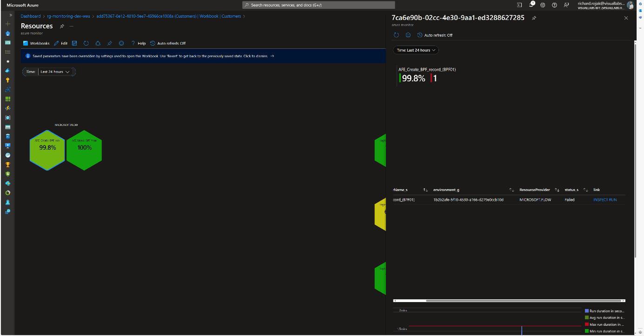Screen dimensions: 644x336
Task: Toggle Min run duration legend swatch
Action: 587,331
